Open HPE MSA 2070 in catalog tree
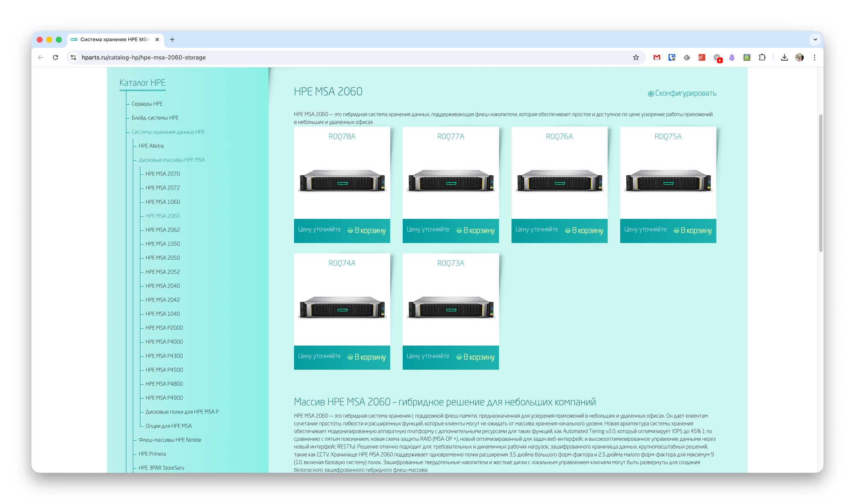 (162, 174)
